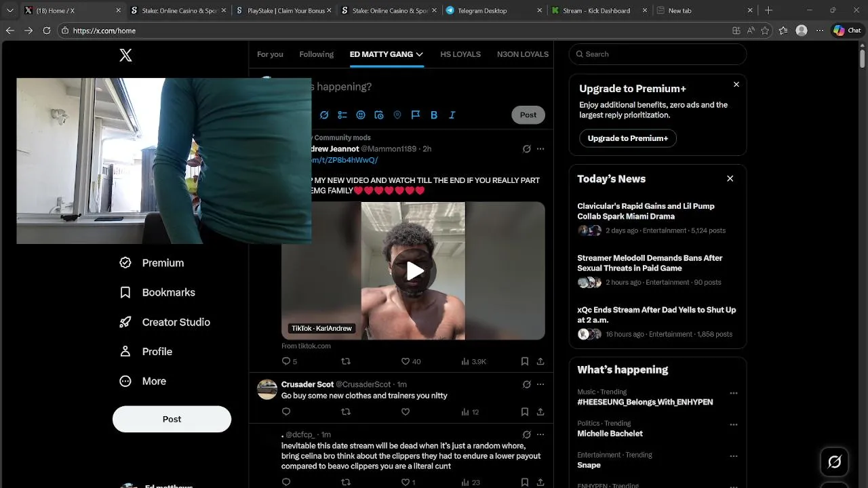Open the X logo home link

[125, 56]
